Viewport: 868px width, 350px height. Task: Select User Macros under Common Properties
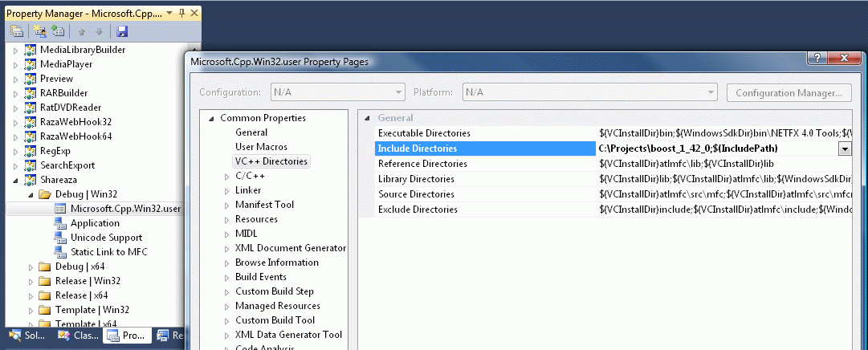pos(261,147)
